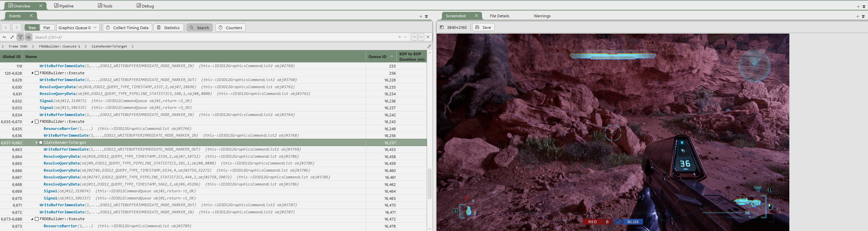Open the search history dropdown arrow
The width and height of the screenshot is (868, 231).
tap(405, 37)
